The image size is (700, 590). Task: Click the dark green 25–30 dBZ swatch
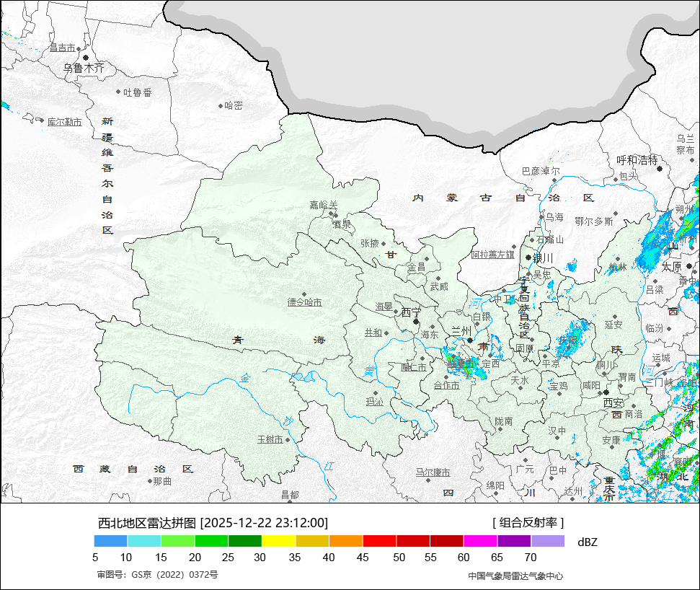(x=245, y=541)
